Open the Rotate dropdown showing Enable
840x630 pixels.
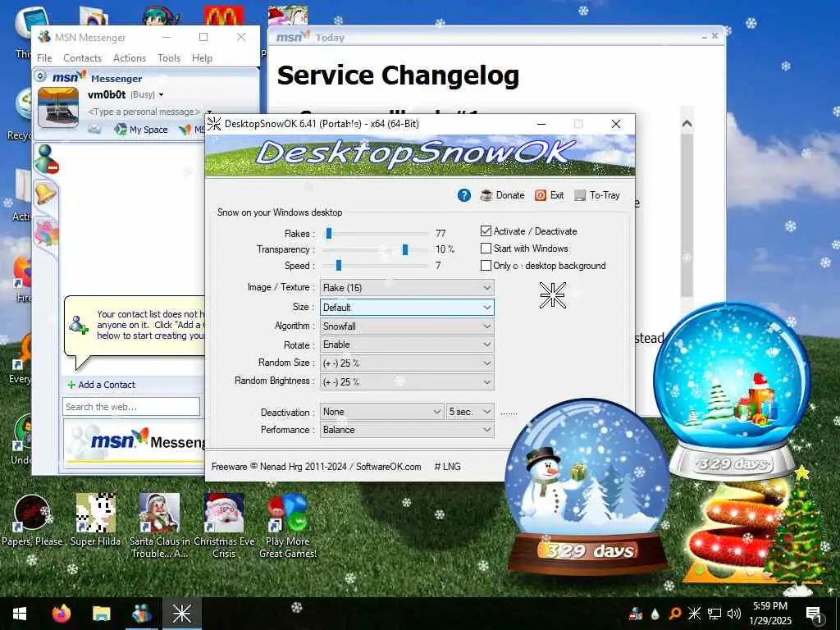click(x=407, y=345)
